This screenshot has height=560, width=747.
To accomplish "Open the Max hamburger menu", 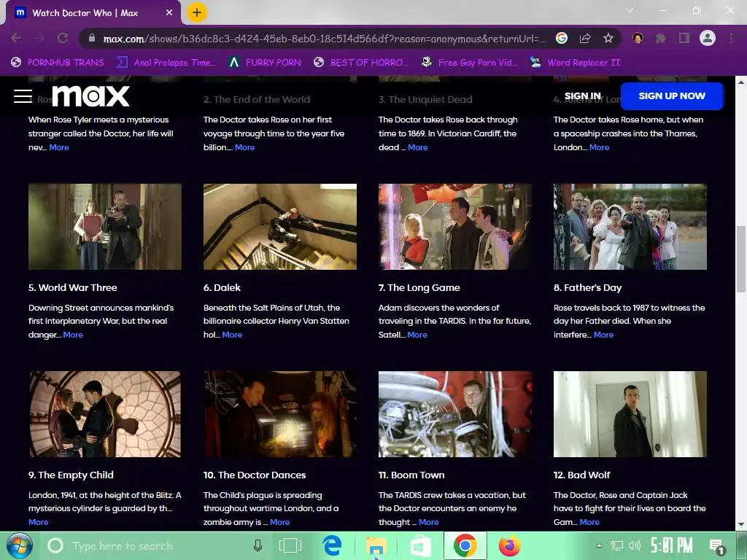I will [x=23, y=96].
